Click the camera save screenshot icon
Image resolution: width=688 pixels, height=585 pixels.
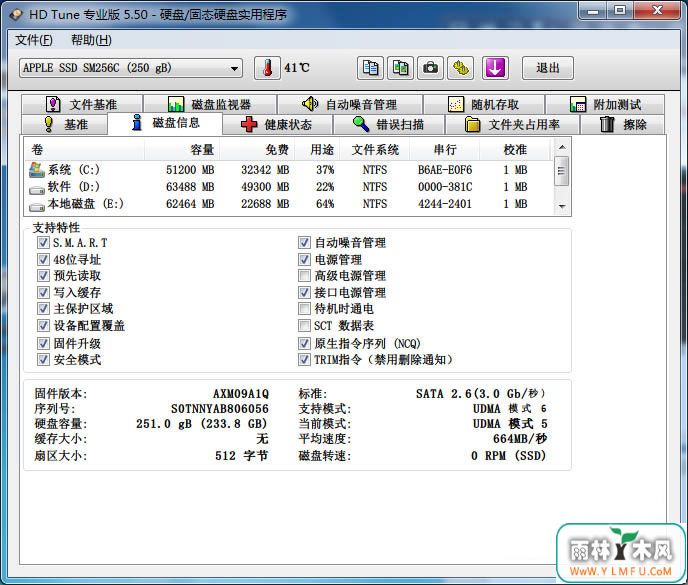(x=430, y=68)
